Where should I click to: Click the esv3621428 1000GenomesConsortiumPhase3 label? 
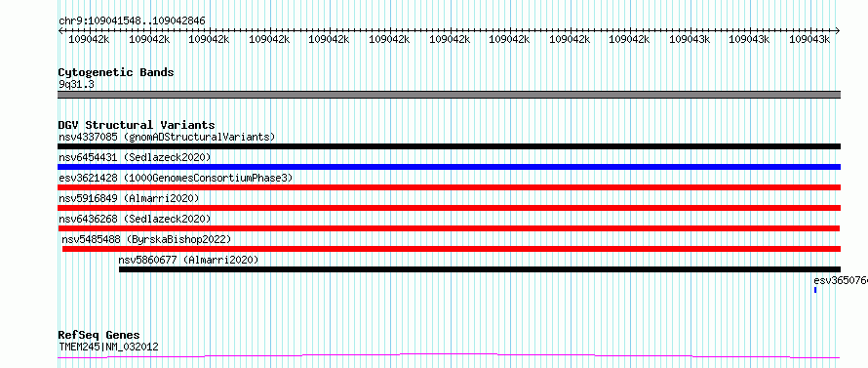176,178
